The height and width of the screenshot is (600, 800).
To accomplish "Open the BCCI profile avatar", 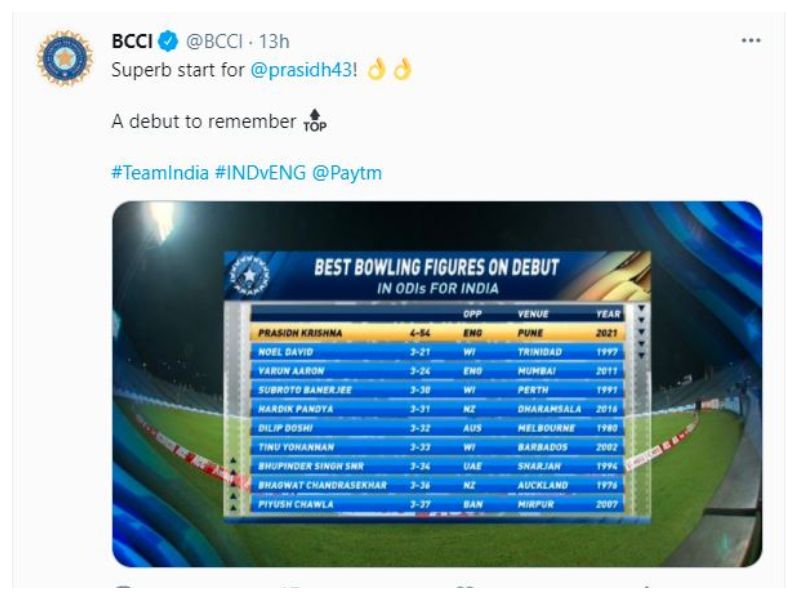I will click(65, 58).
